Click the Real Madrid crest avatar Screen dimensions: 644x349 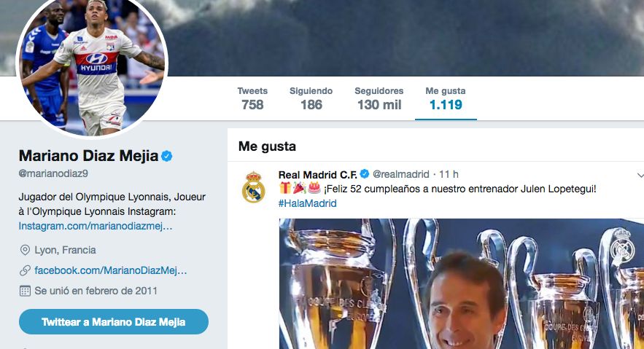tap(253, 187)
